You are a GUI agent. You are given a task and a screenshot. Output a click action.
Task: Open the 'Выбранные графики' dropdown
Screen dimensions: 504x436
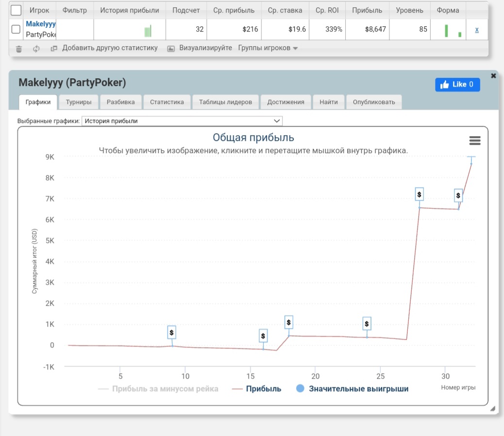tap(182, 121)
